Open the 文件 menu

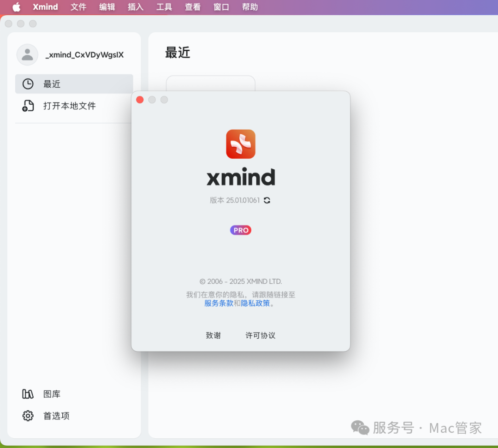pos(78,7)
